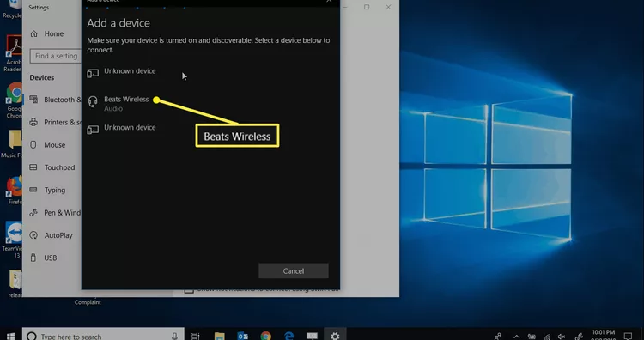Click the volume muted tray icon

[562, 337]
